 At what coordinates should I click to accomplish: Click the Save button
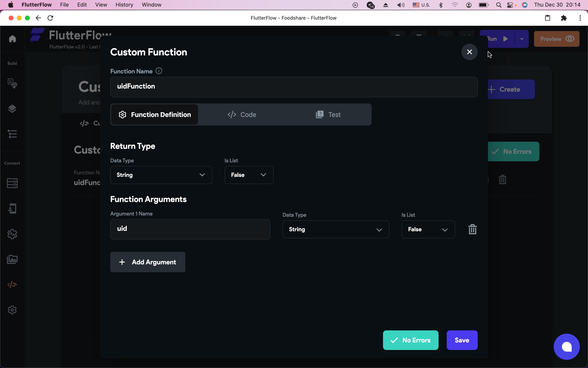pyautogui.click(x=462, y=340)
